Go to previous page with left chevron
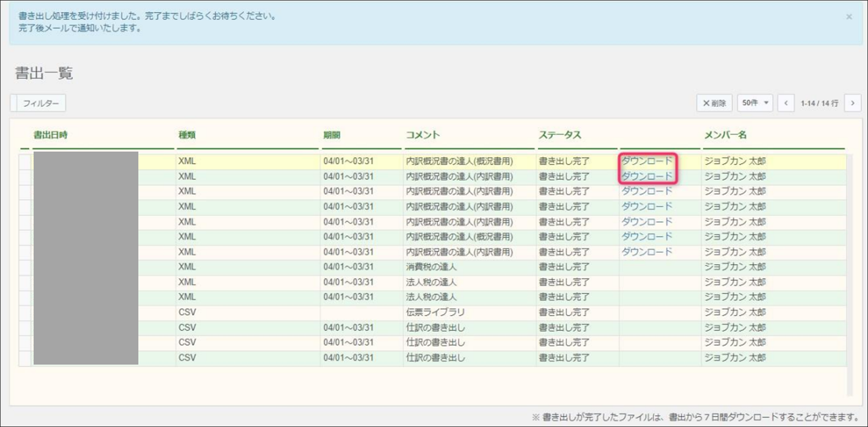The height and width of the screenshot is (427, 868). click(786, 103)
